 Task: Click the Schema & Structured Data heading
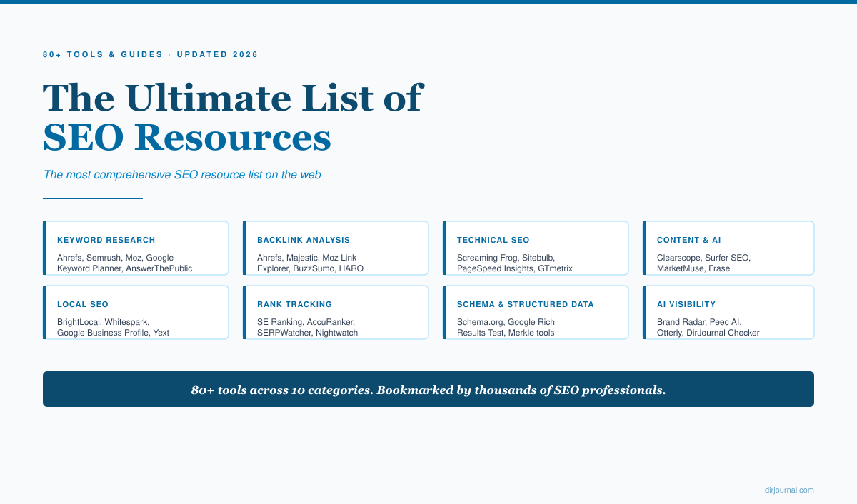(x=526, y=305)
